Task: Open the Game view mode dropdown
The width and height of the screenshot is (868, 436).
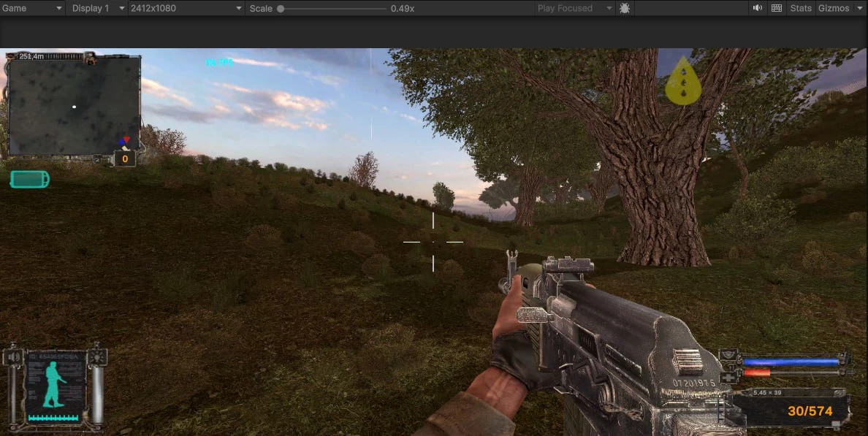Action: tap(33, 8)
